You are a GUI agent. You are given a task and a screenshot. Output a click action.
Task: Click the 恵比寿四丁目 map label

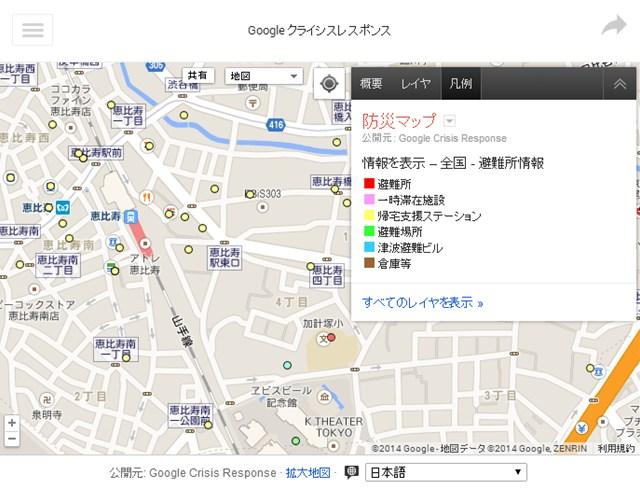click(x=327, y=275)
